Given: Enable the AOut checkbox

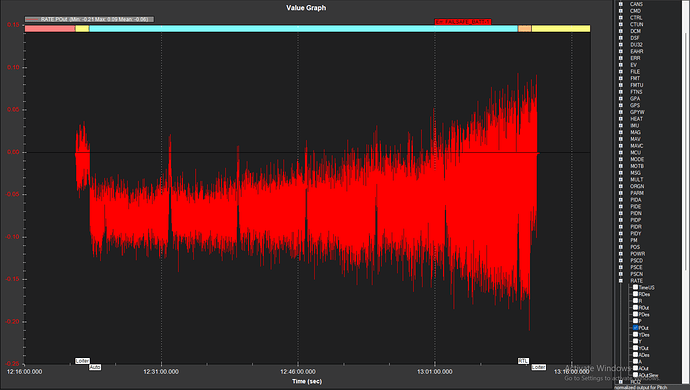Looking at the screenshot, I should pyautogui.click(x=635, y=368).
